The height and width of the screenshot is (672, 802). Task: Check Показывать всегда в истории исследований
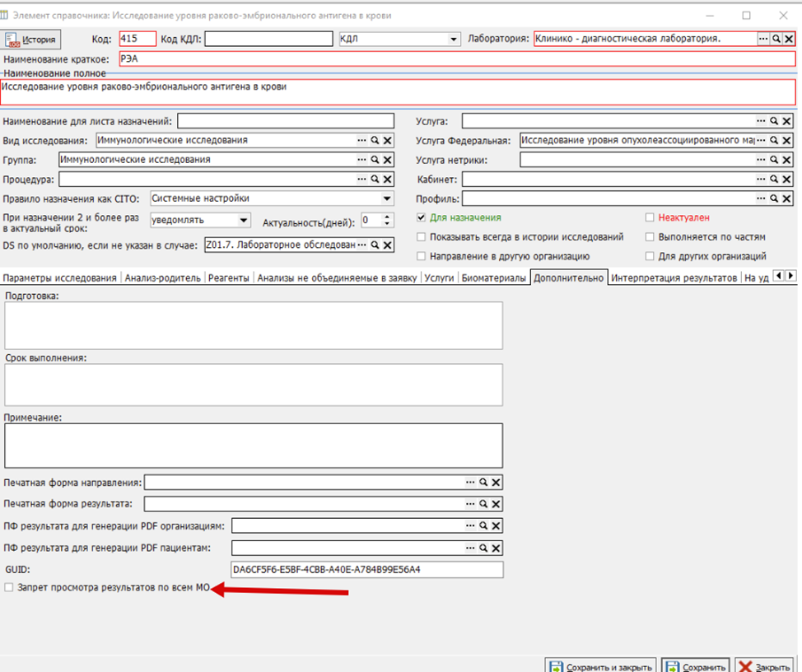[421, 237]
